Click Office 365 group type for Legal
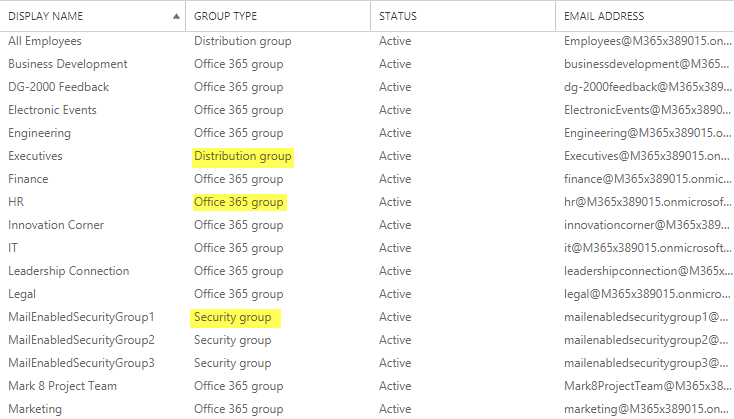 point(239,294)
